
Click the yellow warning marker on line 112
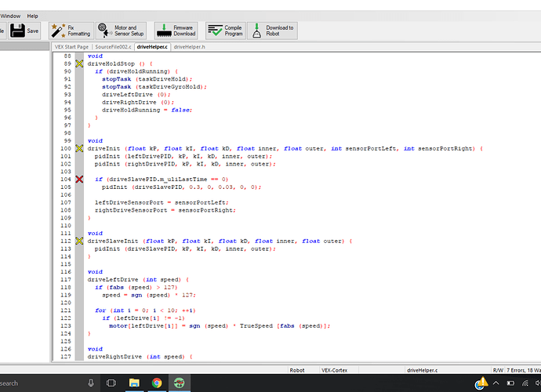pos(79,241)
